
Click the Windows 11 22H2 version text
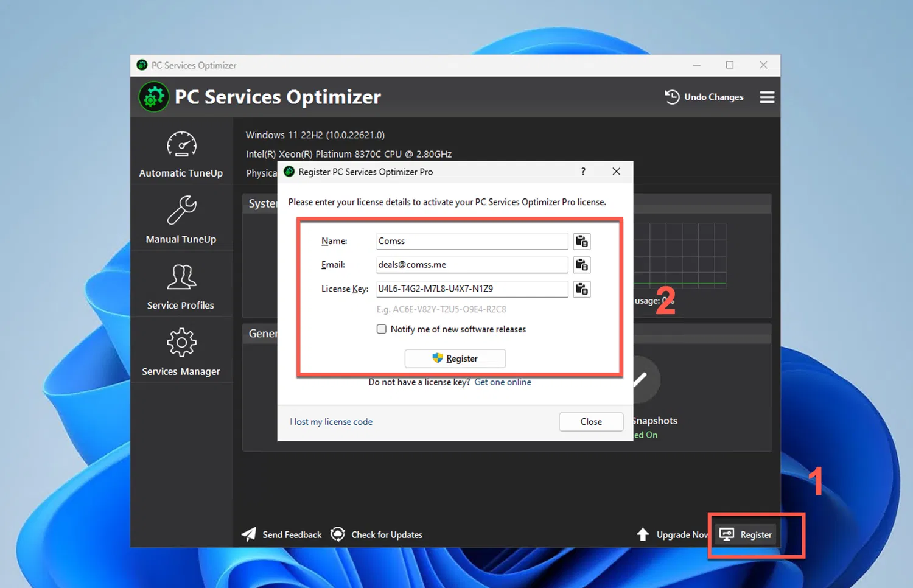pyautogui.click(x=315, y=135)
